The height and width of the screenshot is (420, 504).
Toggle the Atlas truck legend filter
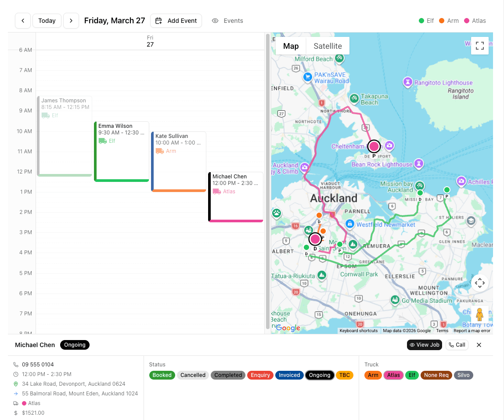point(475,21)
